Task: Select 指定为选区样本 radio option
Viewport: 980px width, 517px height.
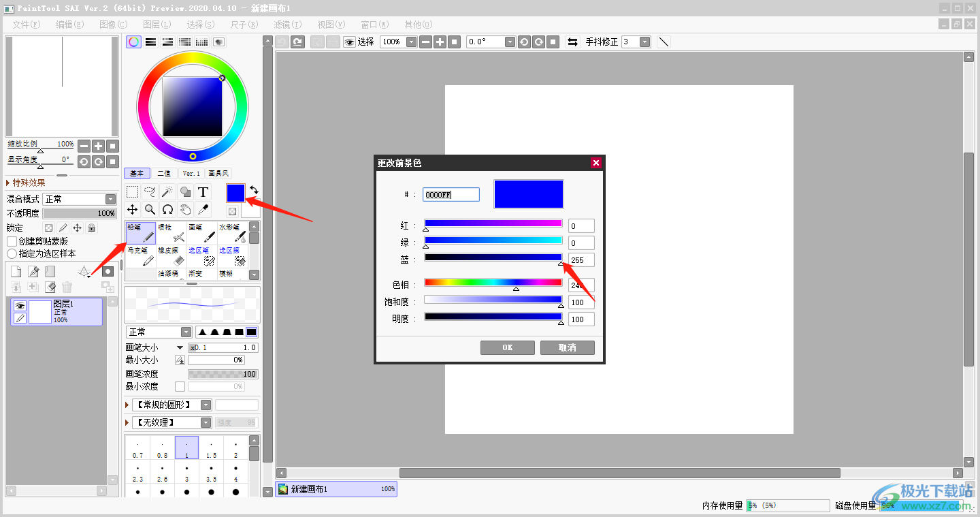Action: click(12, 253)
